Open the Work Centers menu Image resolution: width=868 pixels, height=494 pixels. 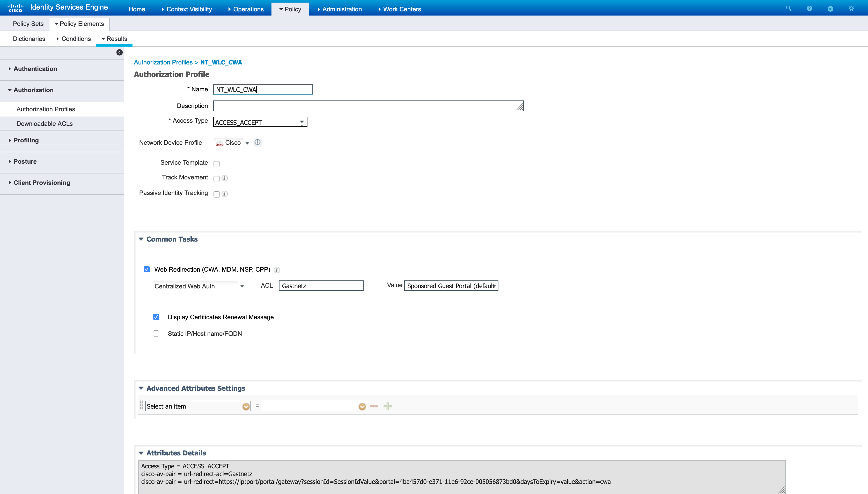click(399, 9)
